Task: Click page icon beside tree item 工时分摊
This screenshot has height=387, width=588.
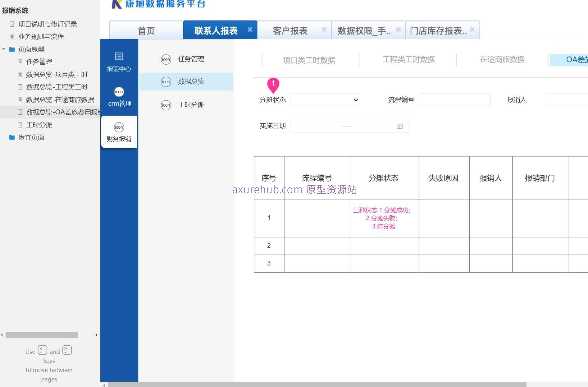Action: coord(20,125)
